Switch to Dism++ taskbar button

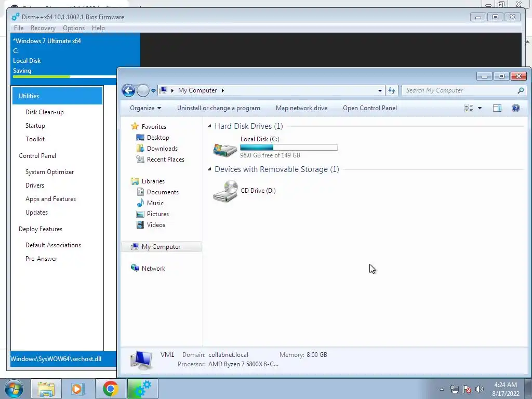142,389
